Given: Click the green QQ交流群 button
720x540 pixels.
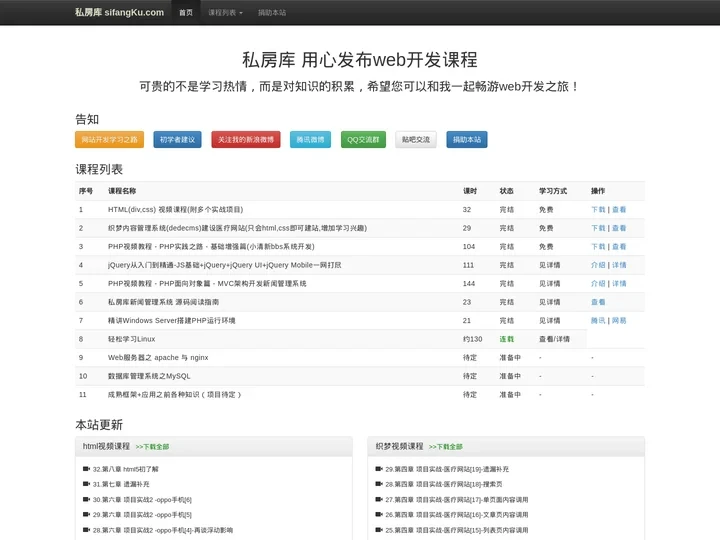Looking at the screenshot, I should pos(363,140).
